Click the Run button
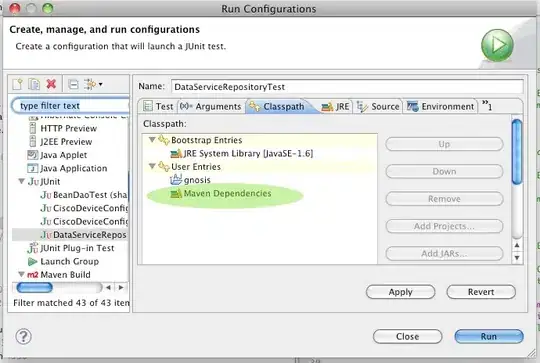 [489, 336]
